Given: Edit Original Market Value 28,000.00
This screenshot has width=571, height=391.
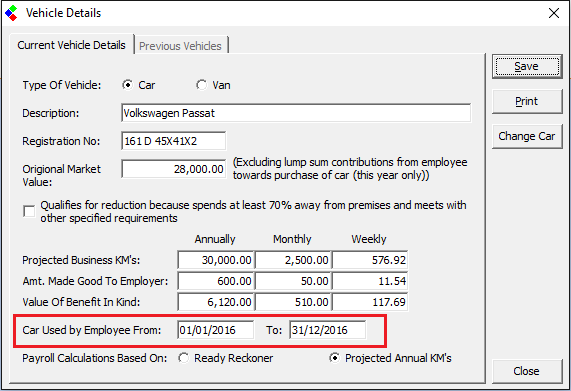Looking at the screenshot, I should [x=174, y=169].
